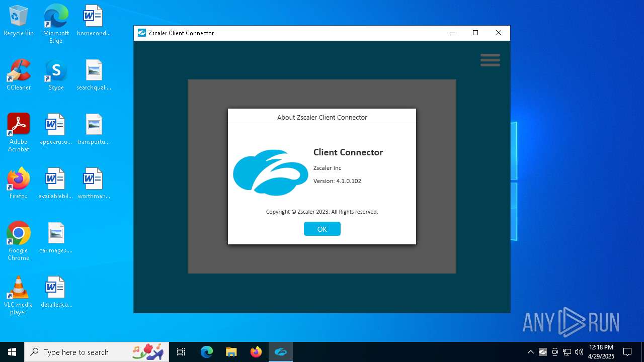The height and width of the screenshot is (362, 644).
Task: Click the Zscaler cloud logo in About dialog
Action: [270, 172]
